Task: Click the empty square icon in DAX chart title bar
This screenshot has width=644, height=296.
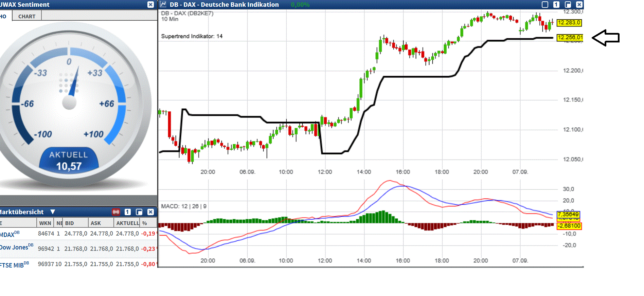Action: pyautogui.click(x=545, y=4)
